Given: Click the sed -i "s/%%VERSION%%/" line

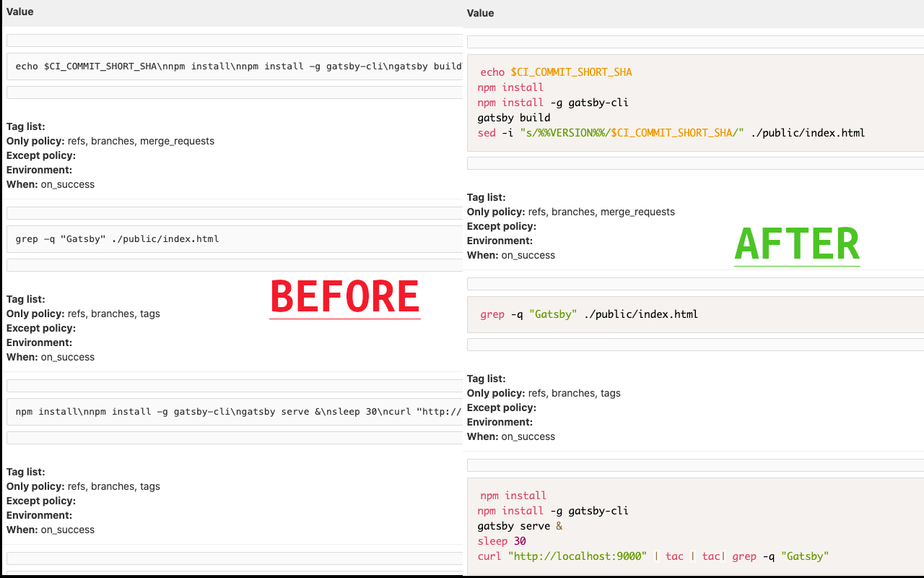Looking at the screenshot, I should tap(671, 133).
